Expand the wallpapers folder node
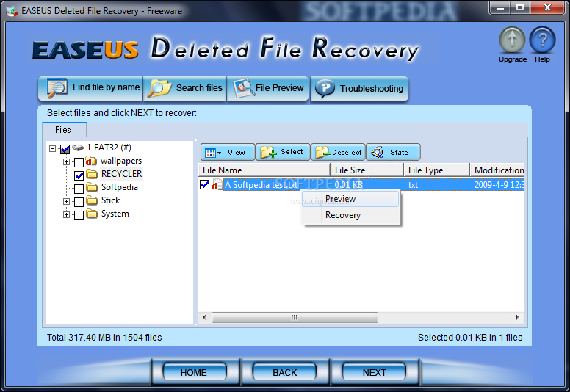The image size is (570, 392). pos(66,161)
